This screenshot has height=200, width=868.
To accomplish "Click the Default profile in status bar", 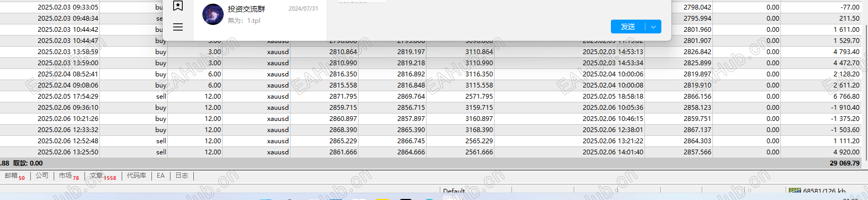I will (x=454, y=190).
